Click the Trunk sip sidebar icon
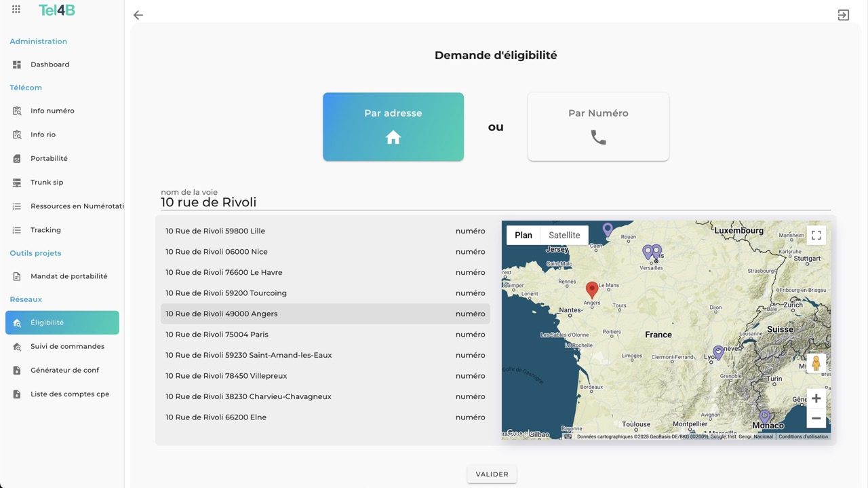 coord(17,183)
